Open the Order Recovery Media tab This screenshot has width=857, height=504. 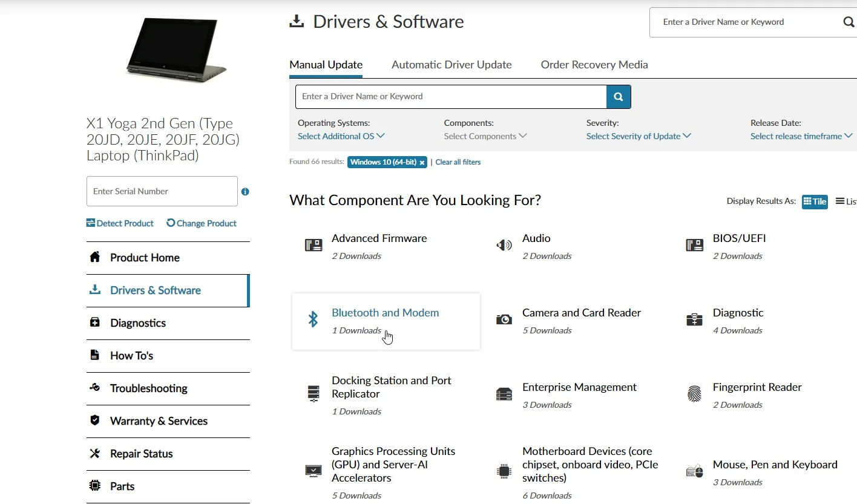(x=594, y=65)
